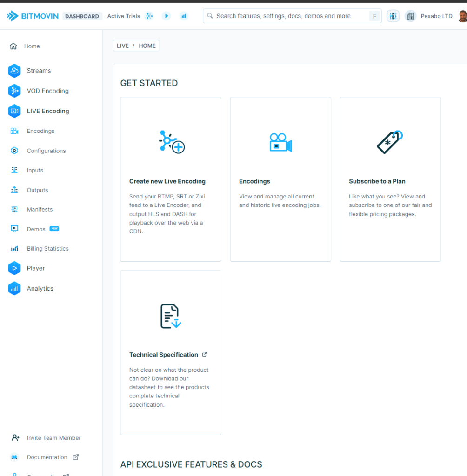
Task: Open the player trial play icon
Action: coord(166,16)
